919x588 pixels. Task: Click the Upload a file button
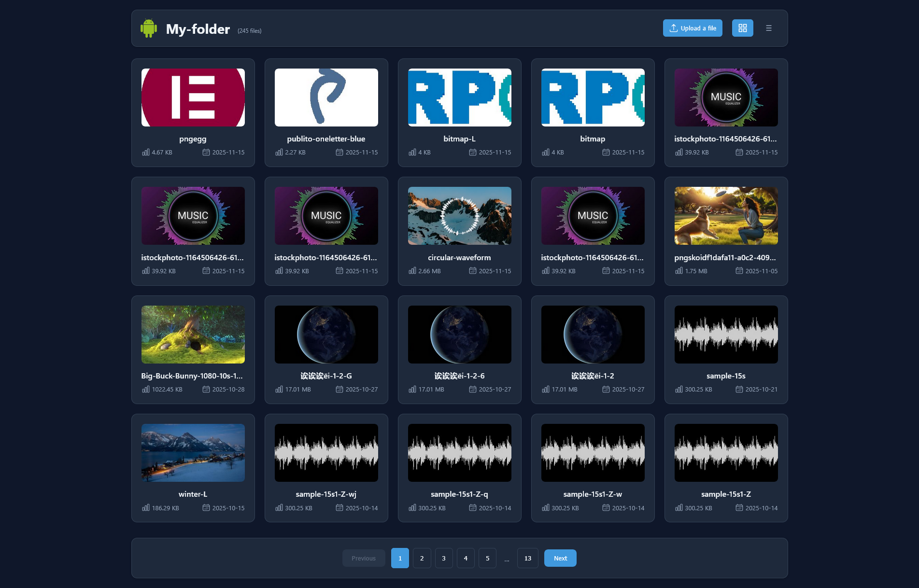click(693, 28)
